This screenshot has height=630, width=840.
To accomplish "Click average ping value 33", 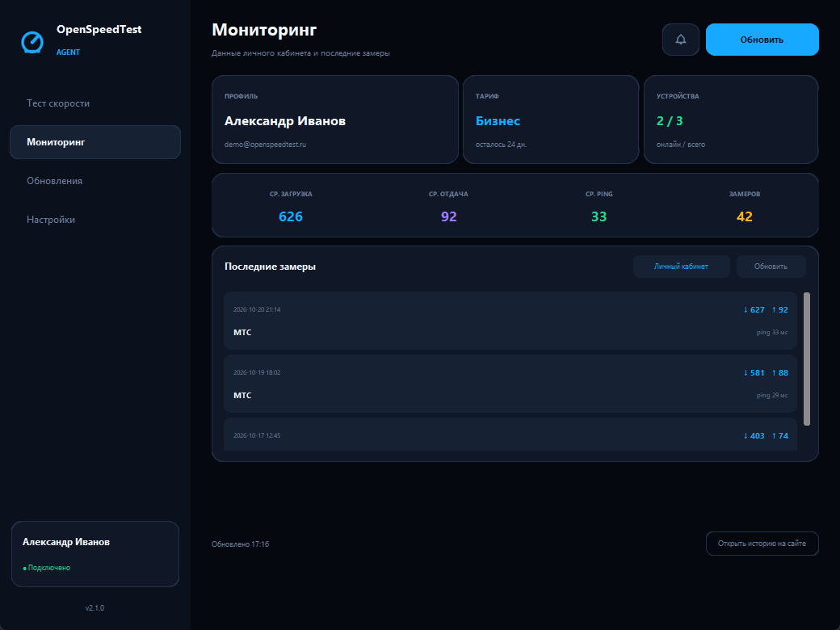I will tap(599, 216).
